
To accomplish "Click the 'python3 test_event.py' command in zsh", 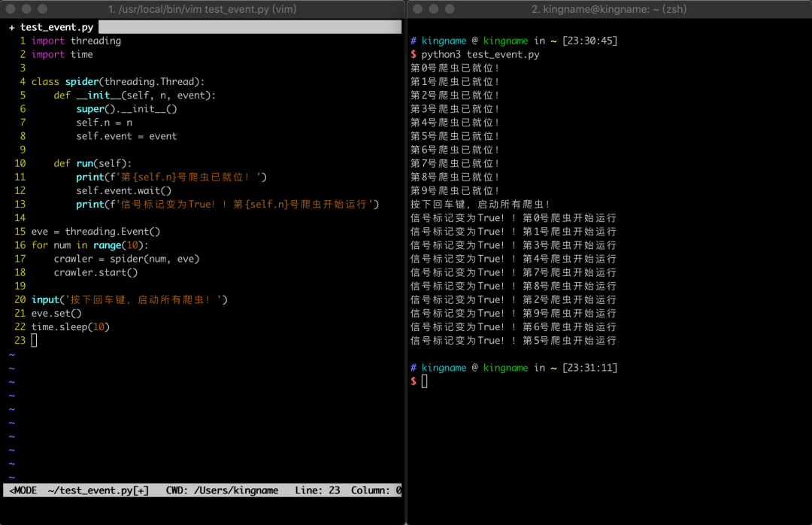I will [480, 54].
